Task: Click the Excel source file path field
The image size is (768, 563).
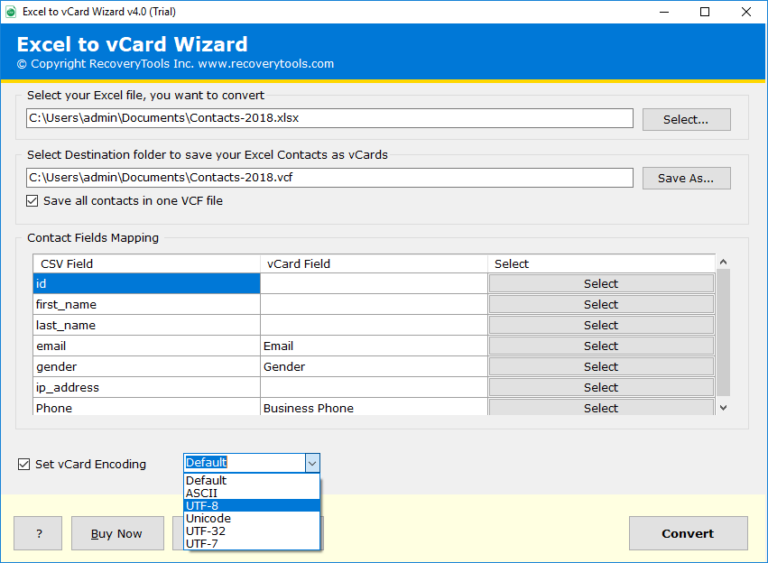Action: pos(330,118)
